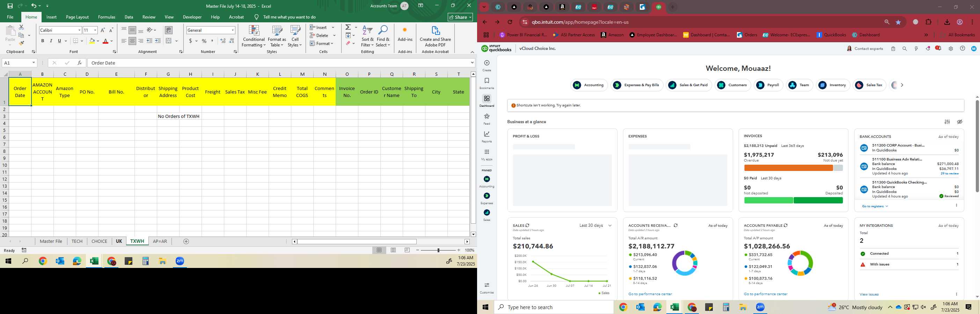Open Conditional Formatting dropdown

click(x=254, y=37)
